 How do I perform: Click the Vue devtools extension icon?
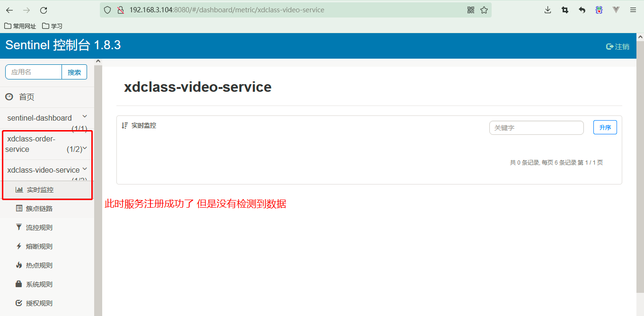click(x=616, y=10)
